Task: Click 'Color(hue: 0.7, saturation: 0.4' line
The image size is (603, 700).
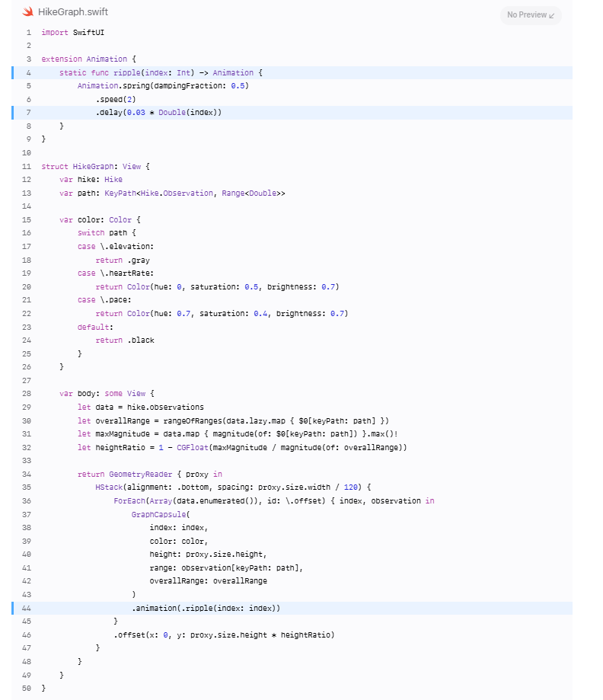Action: pos(222,314)
